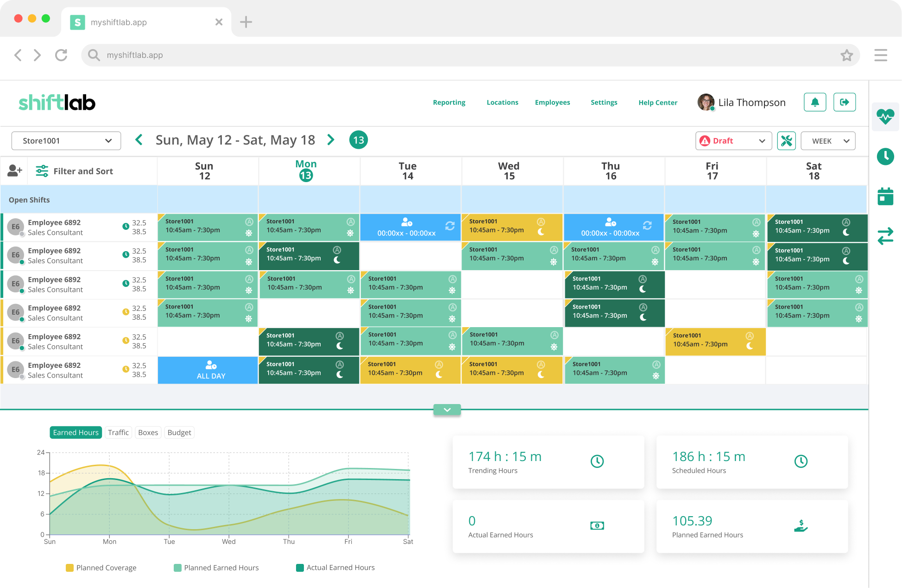The image size is (902, 588).
Task: Open the calendar sidebar icon
Action: click(885, 196)
